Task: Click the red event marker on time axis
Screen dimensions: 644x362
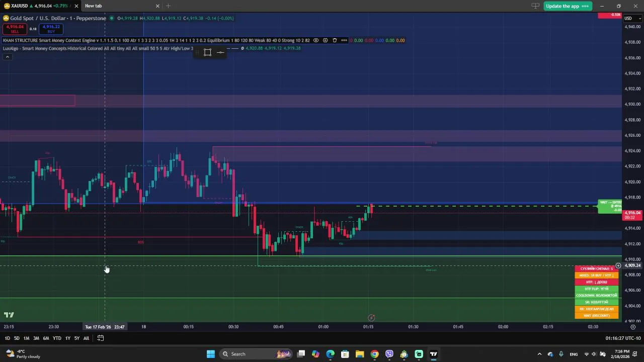Action: 371,318
